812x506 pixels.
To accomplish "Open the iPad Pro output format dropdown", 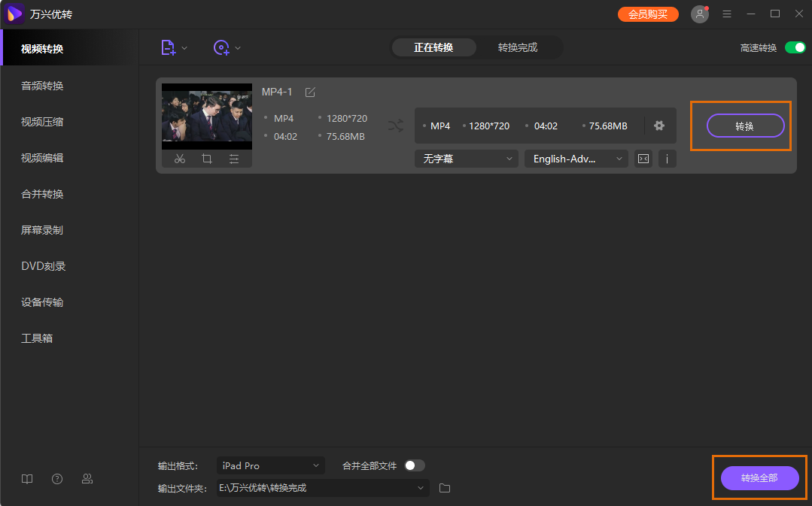I will (x=270, y=465).
